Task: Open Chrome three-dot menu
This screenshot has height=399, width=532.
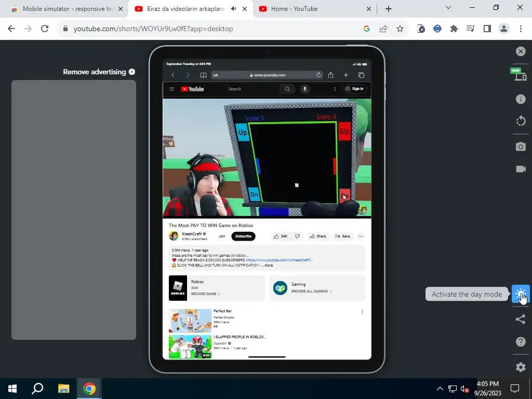Action: pyautogui.click(x=521, y=29)
